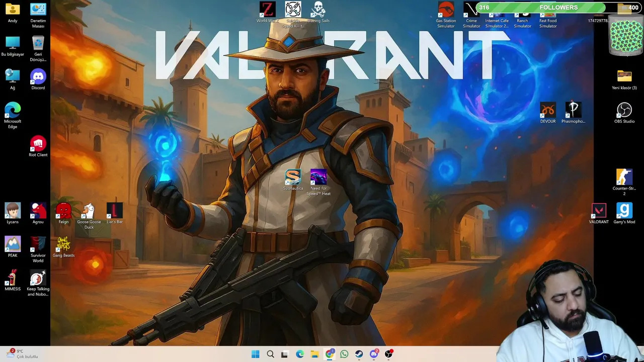Viewport: 644px width, 362px height.
Task: Select the Ağ network icon
Action: (13, 79)
